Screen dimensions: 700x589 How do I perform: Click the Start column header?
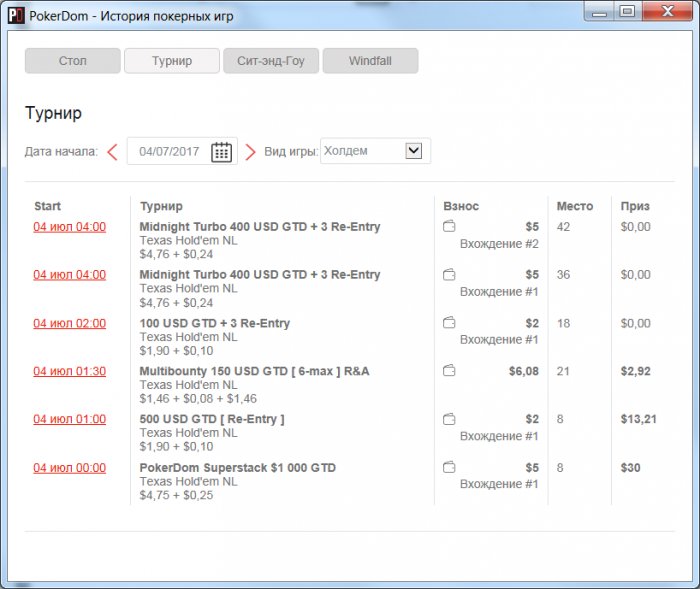47,206
